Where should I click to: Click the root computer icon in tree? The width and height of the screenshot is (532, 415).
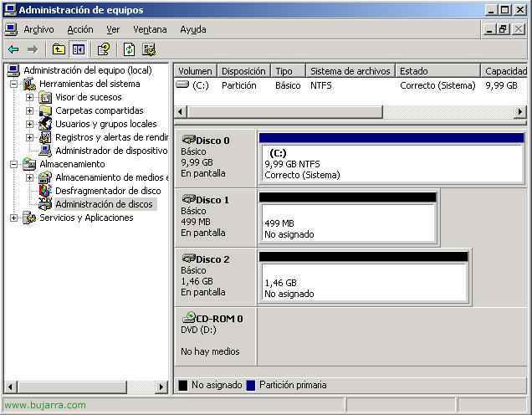pyautogui.click(x=13, y=70)
